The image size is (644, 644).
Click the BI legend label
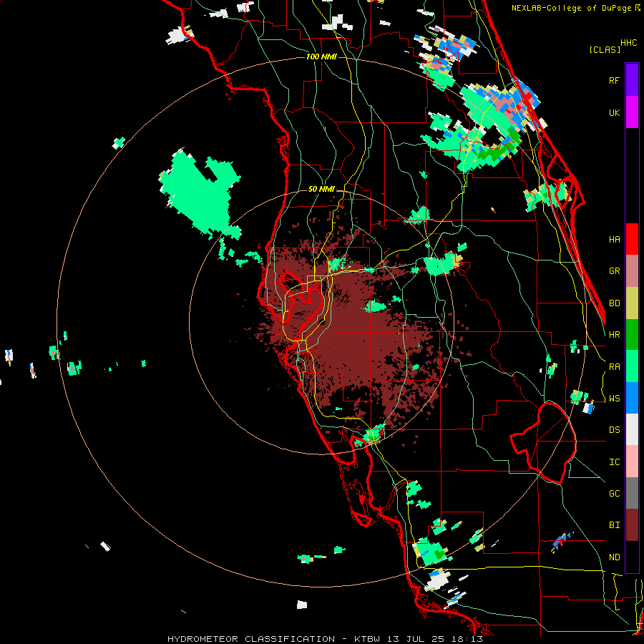click(x=614, y=525)
